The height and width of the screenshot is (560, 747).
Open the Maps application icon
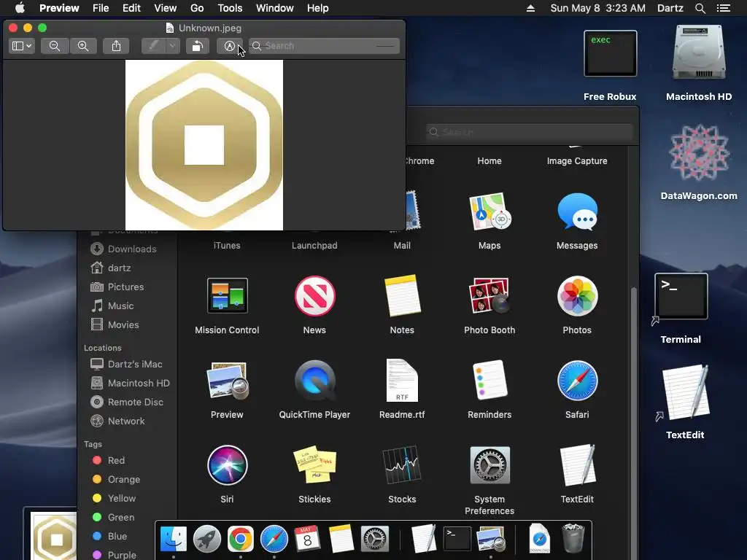(489, 212)
